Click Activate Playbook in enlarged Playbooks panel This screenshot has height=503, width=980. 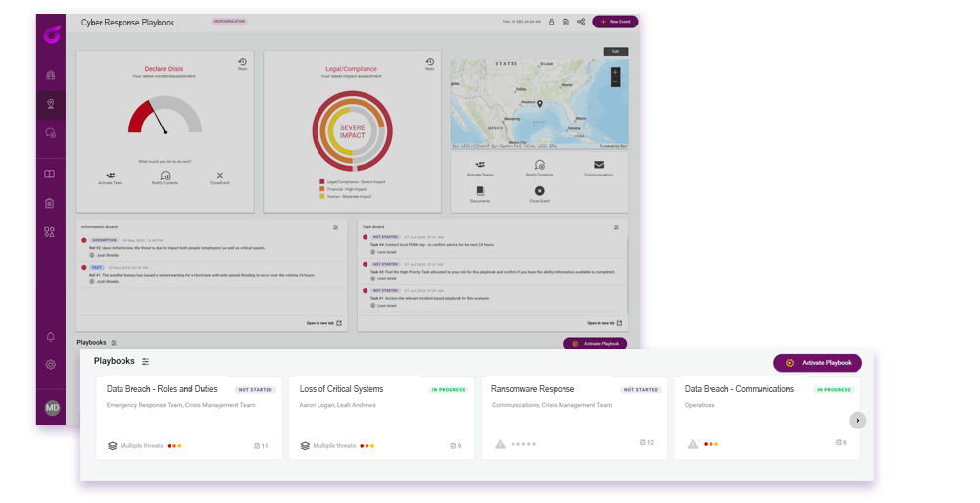click(x=817, y=363)
